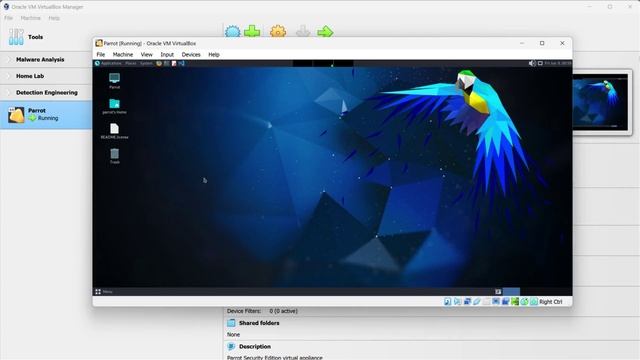The image size is (640, 360).
Task: Select the Parrot computer desktop icon
Action: point(114,81)
